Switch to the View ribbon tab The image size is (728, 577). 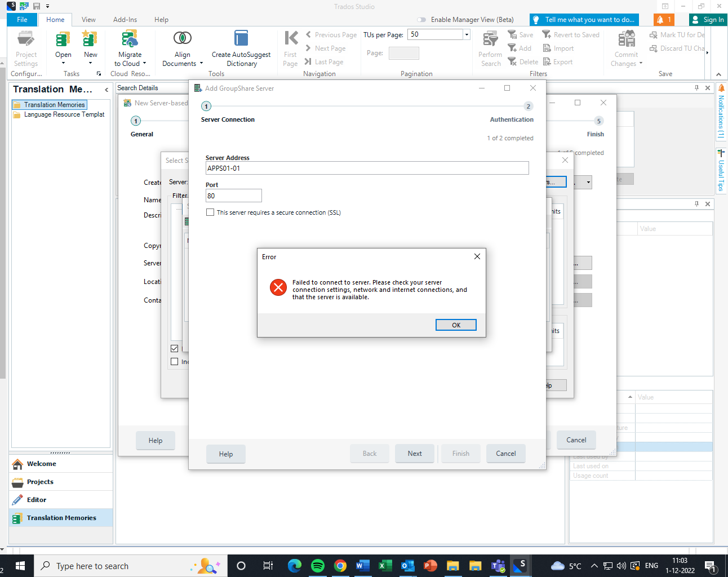pyautogui.click(x=88, y=20)
